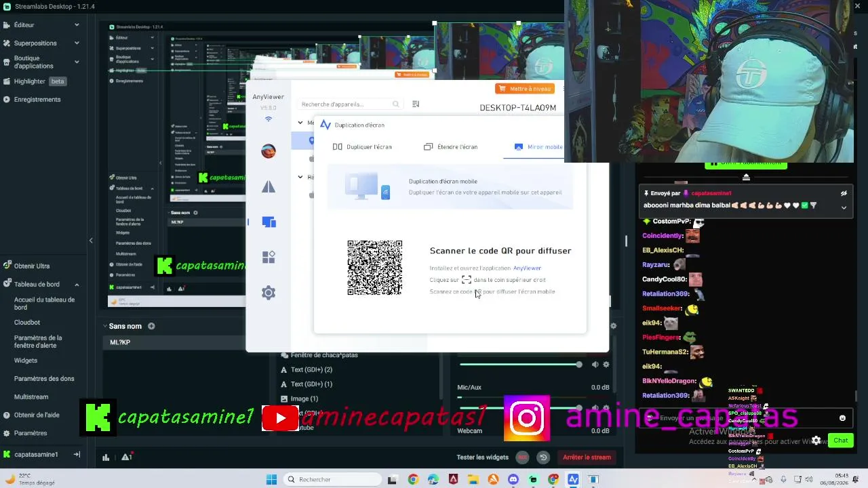Open the AnyViewer app link in instructions

pyautogui.click(x=527, y=268)
